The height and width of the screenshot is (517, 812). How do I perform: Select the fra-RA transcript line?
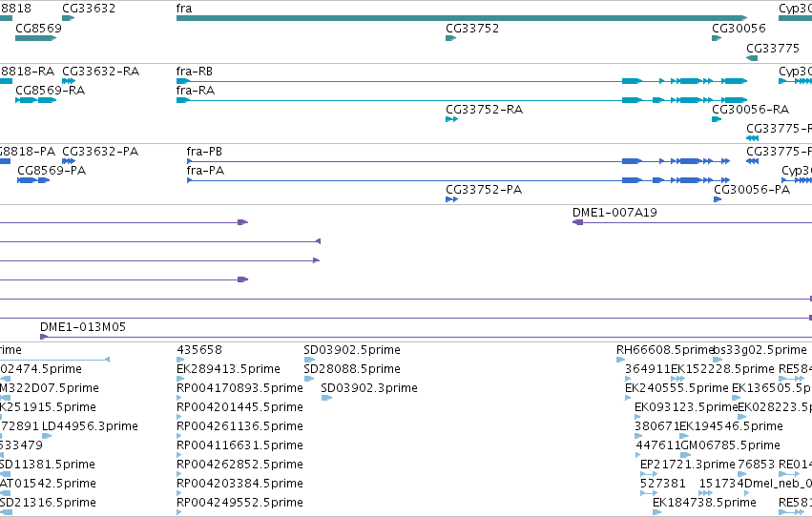pos(462,100)
